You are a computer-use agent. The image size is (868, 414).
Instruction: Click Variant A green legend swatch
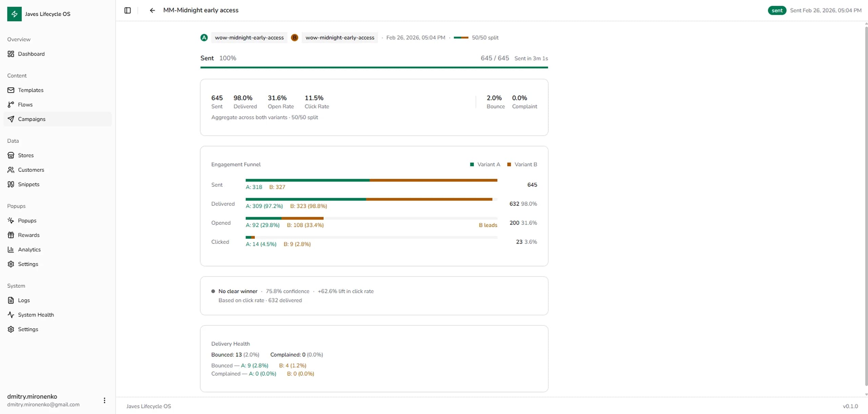pyautogui.click(x=472, y=165)
